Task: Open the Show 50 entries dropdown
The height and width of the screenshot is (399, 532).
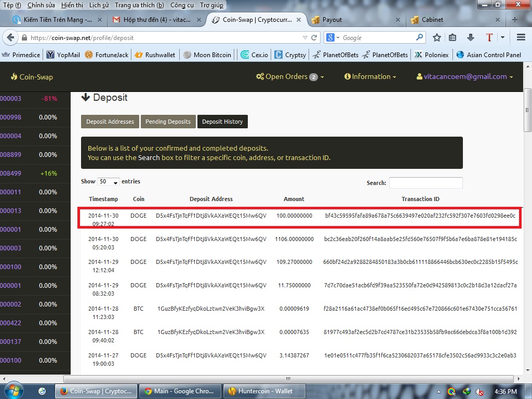Action: [108, 182]
